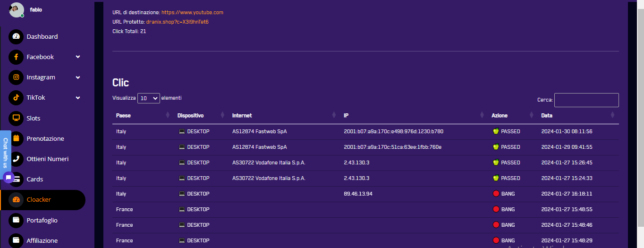Viewport: 644px width, 248px height.
Task: Open the Ottieni Numeri menu item
Action: point(47,159)
